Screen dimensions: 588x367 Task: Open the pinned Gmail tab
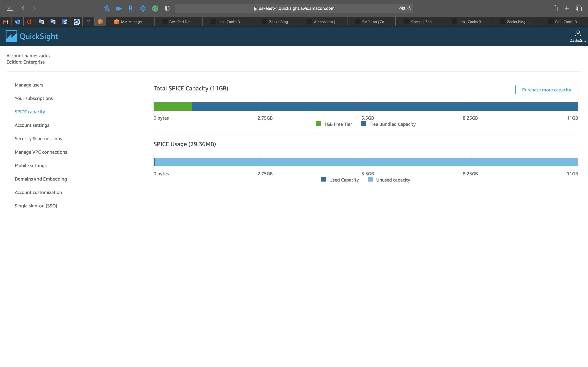pos(6,22)
